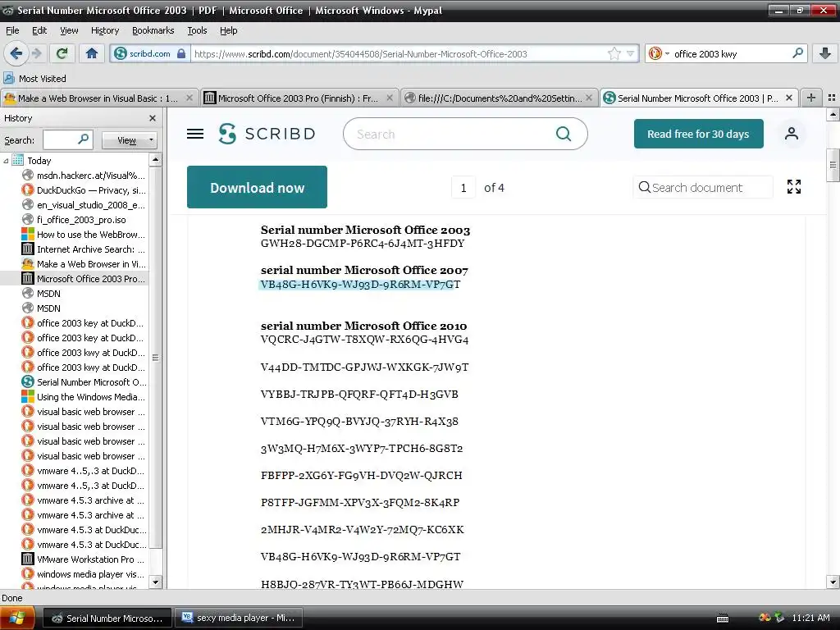Open a new tab with plus button

pos(811,98)
